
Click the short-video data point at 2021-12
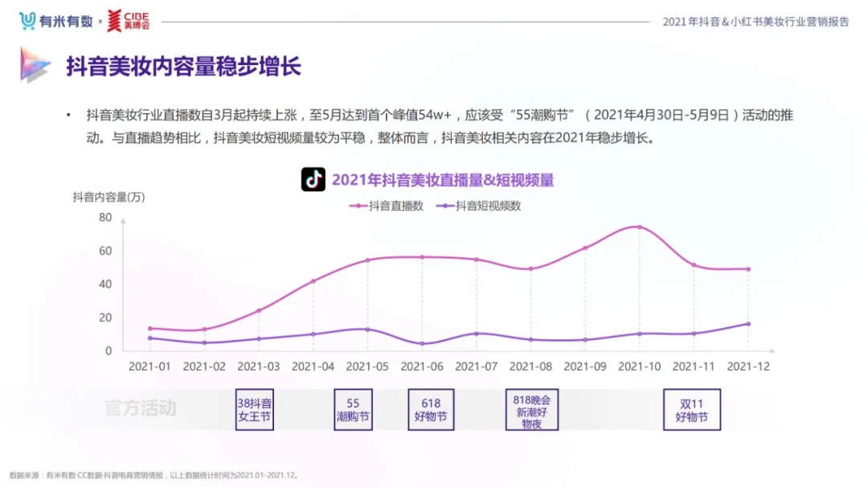tap(748, 324)
